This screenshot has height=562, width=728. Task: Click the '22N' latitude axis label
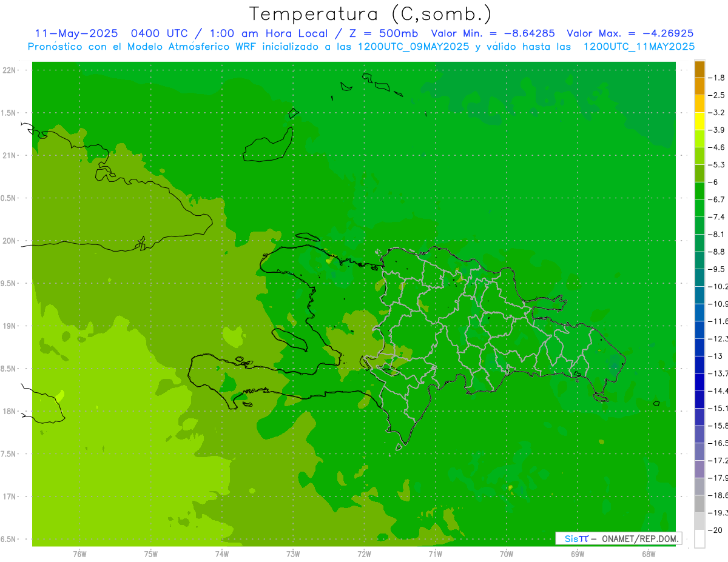pos(9,70)
